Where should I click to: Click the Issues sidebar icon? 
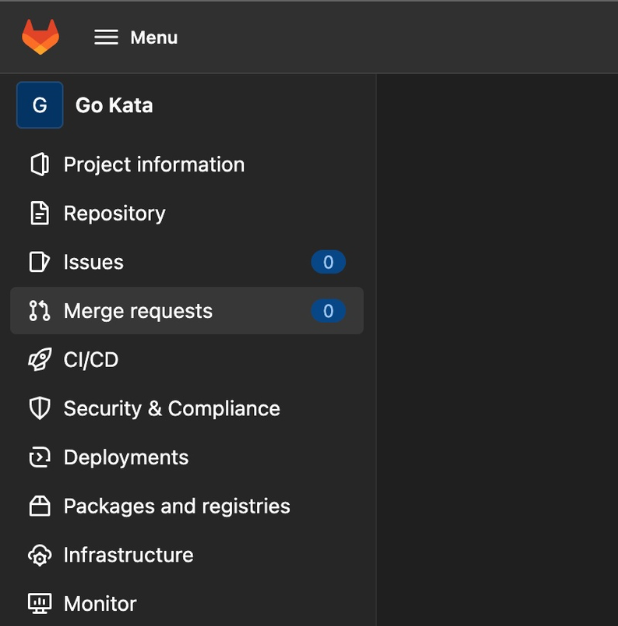(39, 262)
